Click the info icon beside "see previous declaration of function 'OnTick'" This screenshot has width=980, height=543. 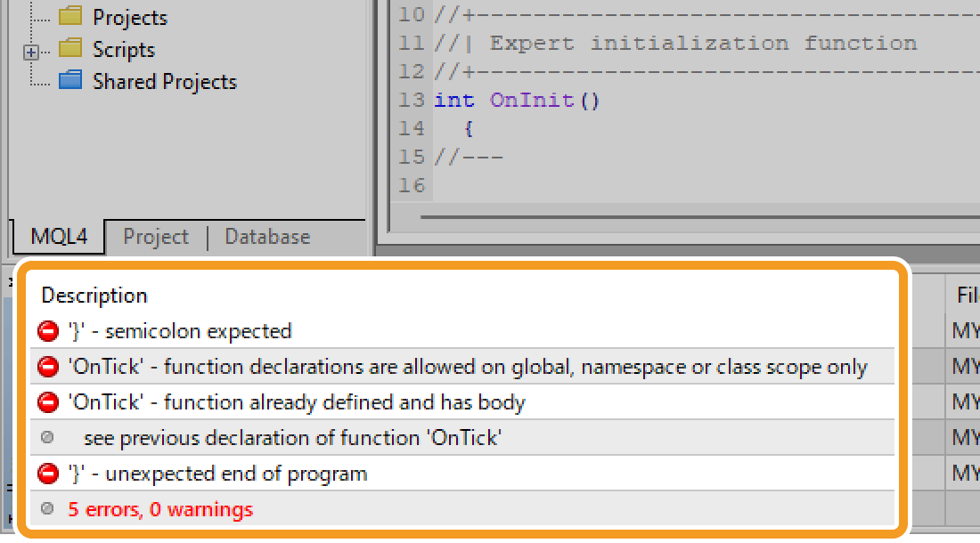click(x=46, y=437)
